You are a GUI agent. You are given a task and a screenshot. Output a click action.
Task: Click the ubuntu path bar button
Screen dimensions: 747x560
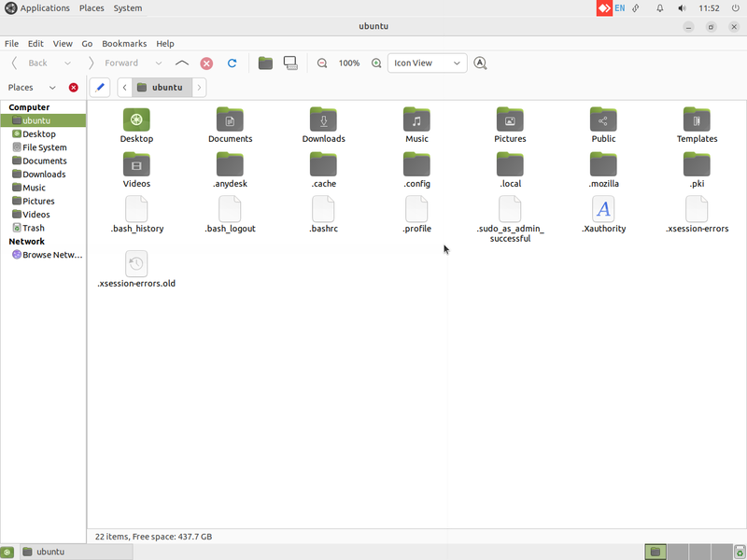[162, 88]
